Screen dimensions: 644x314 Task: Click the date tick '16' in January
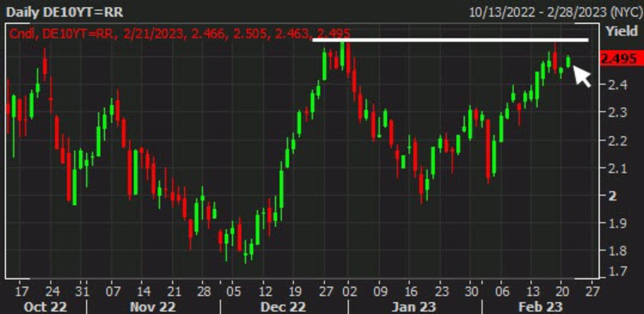410,292
